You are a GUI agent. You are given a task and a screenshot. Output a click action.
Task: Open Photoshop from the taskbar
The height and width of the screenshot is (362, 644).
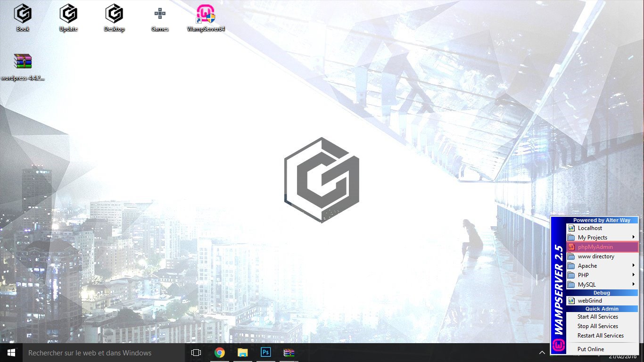pyautogui.click(x=265, y=353)
